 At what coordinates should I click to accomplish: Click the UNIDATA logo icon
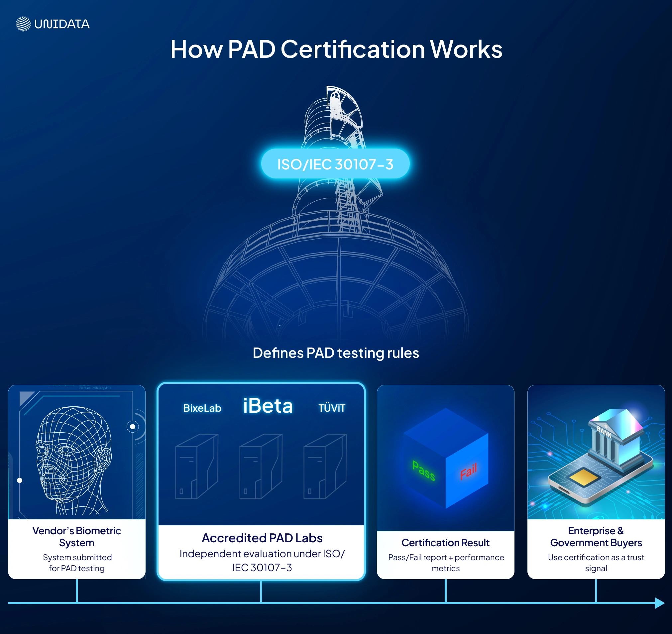click(x=23, y=23)
